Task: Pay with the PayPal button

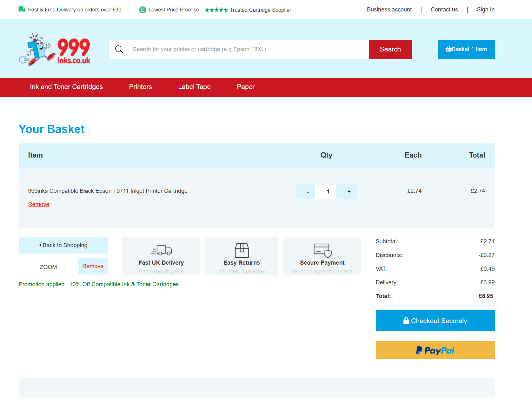Action: click(x=435, y=350)
